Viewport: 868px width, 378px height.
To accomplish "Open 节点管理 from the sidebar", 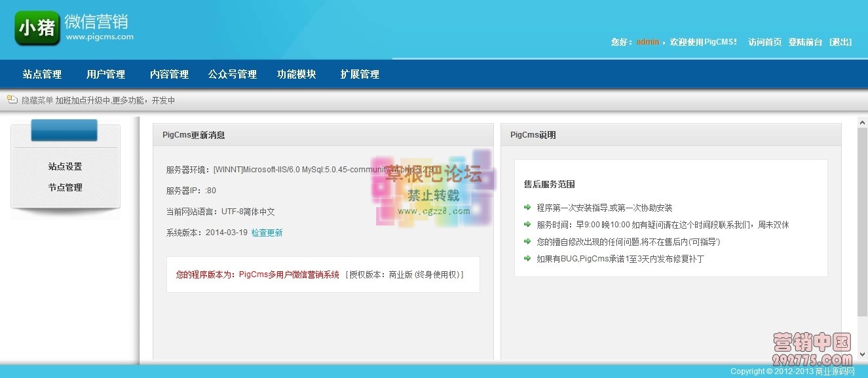I will click(x=66, y=187).
